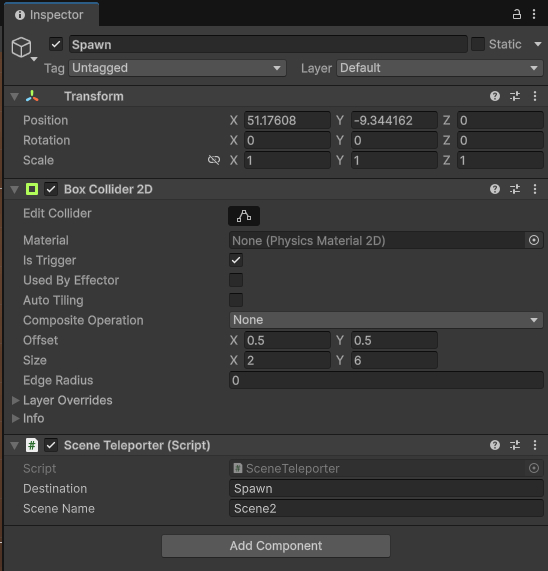Open Physics Material 2D object picker
The width and height of the screenshot is (548, 571).
[x=534, y=240]
